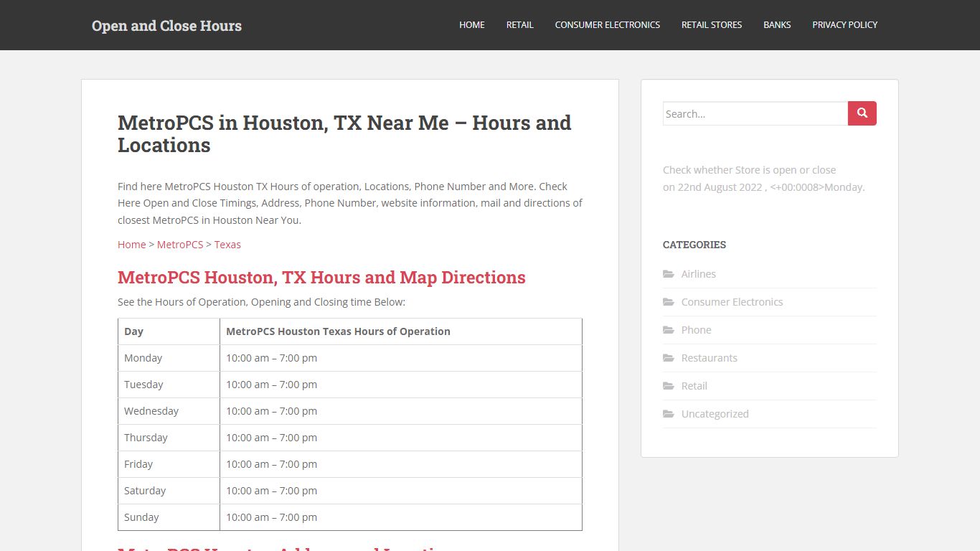Open the RETAIL menu item
The image size is (980, 551).
point(520,24)
